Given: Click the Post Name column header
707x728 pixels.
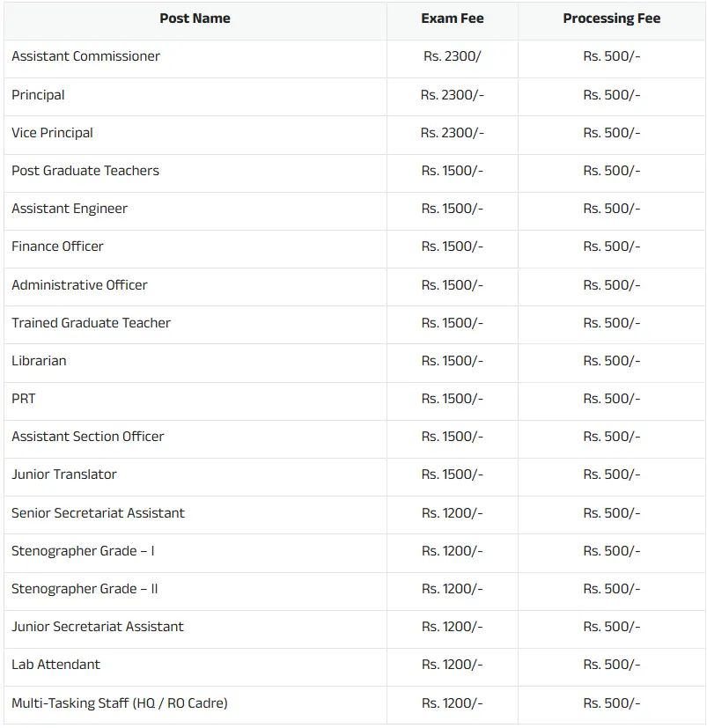Looking at the screenshot, I should [x=195, y=18].
